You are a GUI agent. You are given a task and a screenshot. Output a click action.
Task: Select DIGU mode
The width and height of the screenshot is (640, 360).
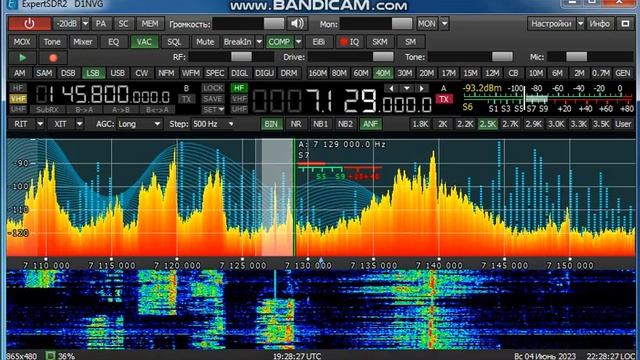(x=264, y=73)
